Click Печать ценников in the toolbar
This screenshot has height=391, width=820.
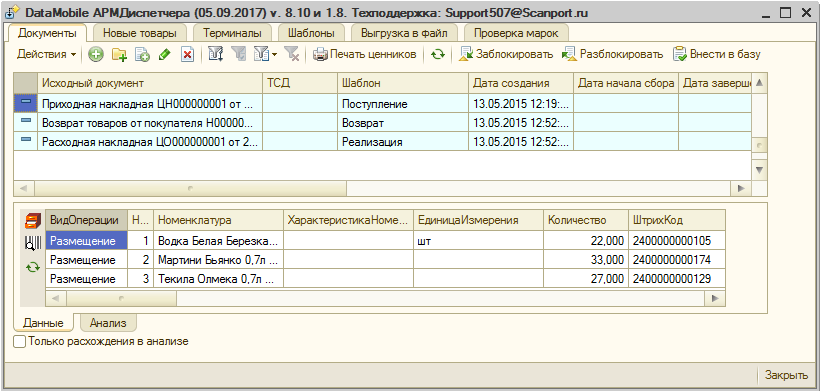point(365,54)
